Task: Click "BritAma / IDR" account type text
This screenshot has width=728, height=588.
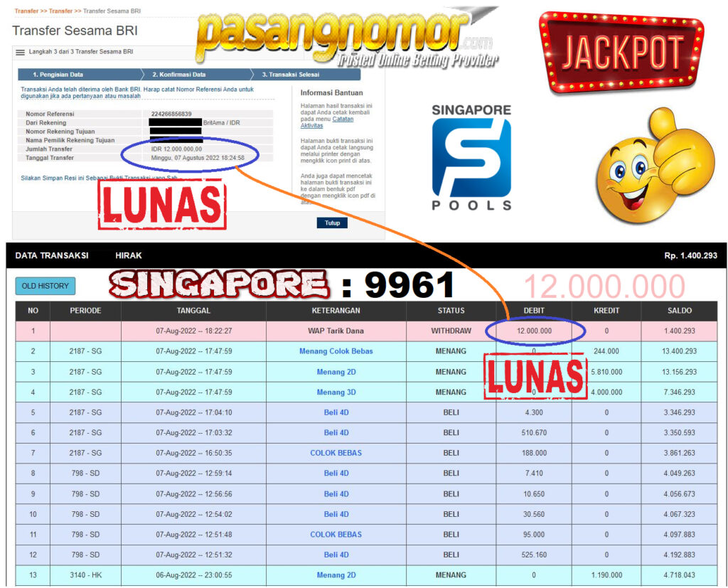Action: click(x=222, y=122)
